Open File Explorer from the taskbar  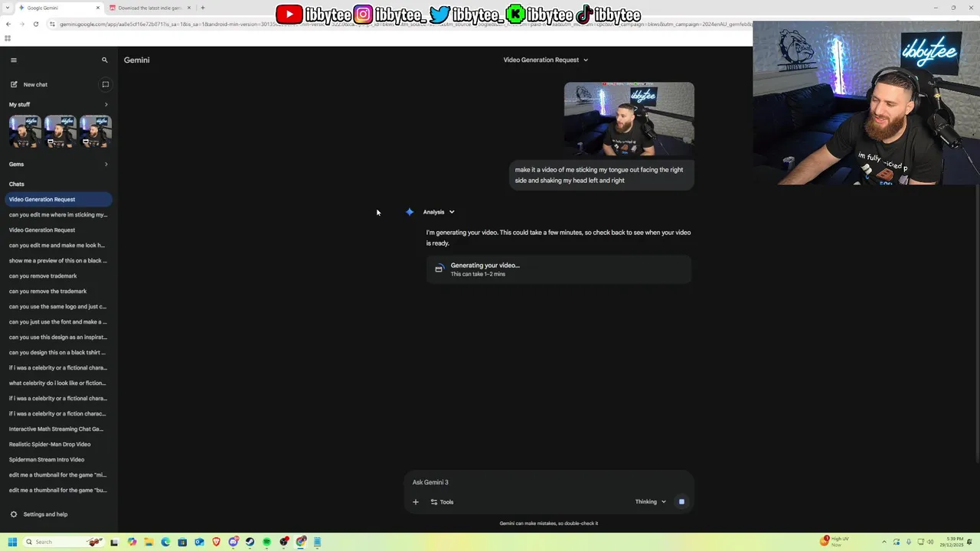(149, 542)
